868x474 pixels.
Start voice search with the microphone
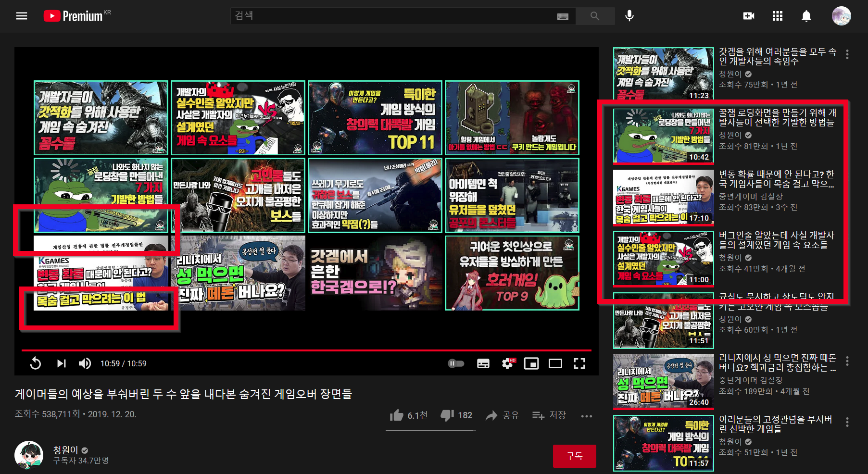629,16
